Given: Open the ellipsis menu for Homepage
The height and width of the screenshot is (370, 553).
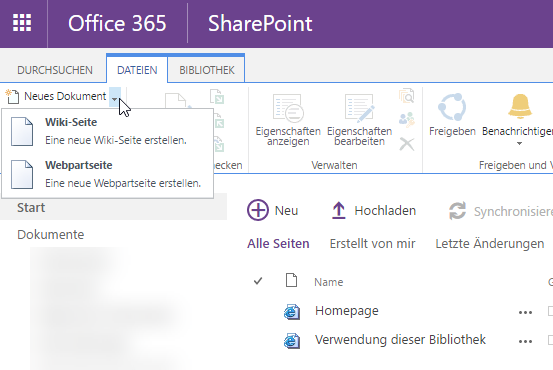Looking at the screenshot, I should [525, 313].
